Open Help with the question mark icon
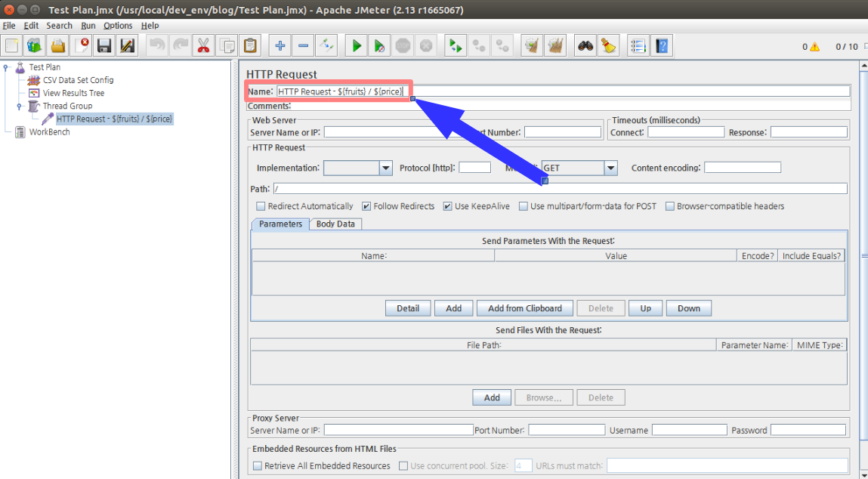Image resolution: width=868 pixels, height=479 pixels. click(x=662, y=45)
